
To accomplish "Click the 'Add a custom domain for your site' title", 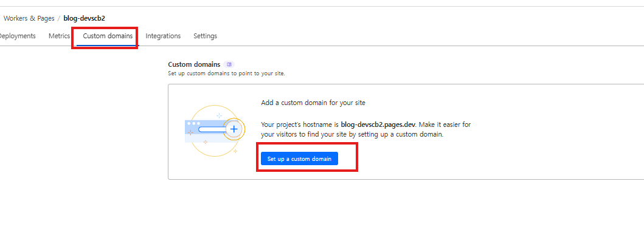I will (313, 103).
